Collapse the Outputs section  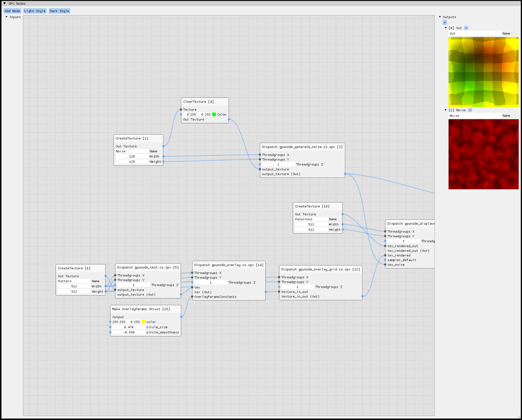[440, 17]
